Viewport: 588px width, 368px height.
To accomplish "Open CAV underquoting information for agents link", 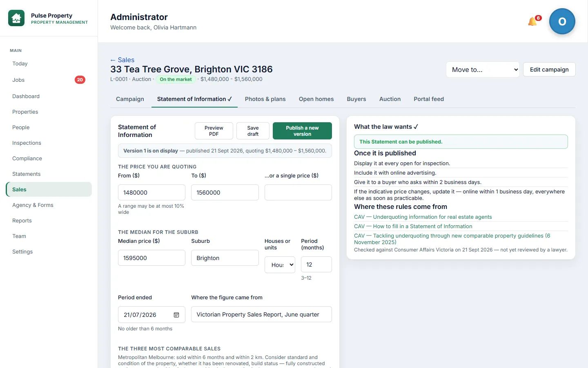I will [x=423, y=217].
